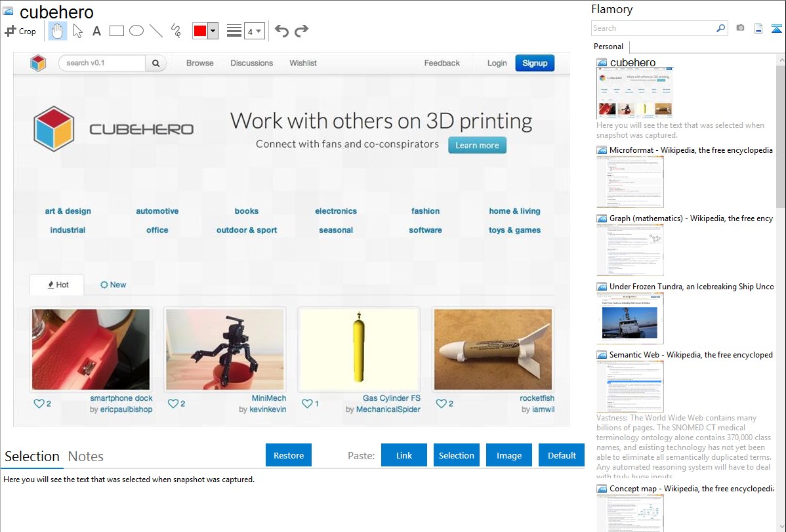Open the color picker dropdown arrow

click(x=213, y=31)
